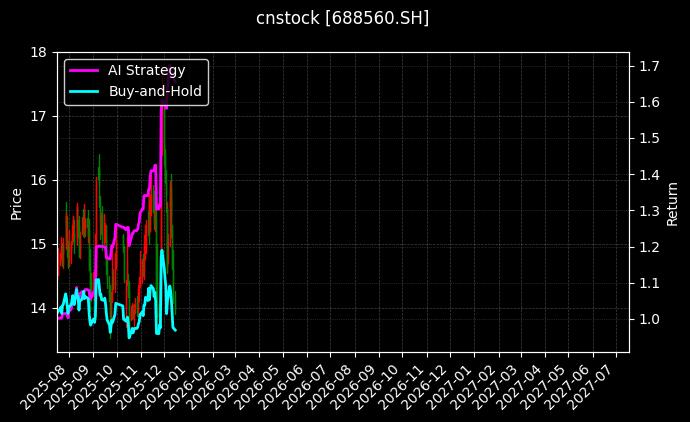The image size is (690, 422).
Task: Click the 14 price tick label
Action: (39, 308)
